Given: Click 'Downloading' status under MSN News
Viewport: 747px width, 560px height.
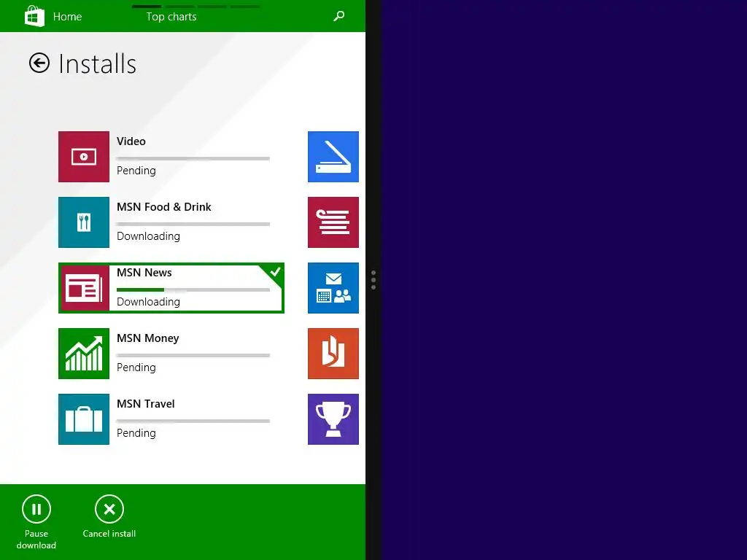Looking at the screenshot, I should click(148, 303).
